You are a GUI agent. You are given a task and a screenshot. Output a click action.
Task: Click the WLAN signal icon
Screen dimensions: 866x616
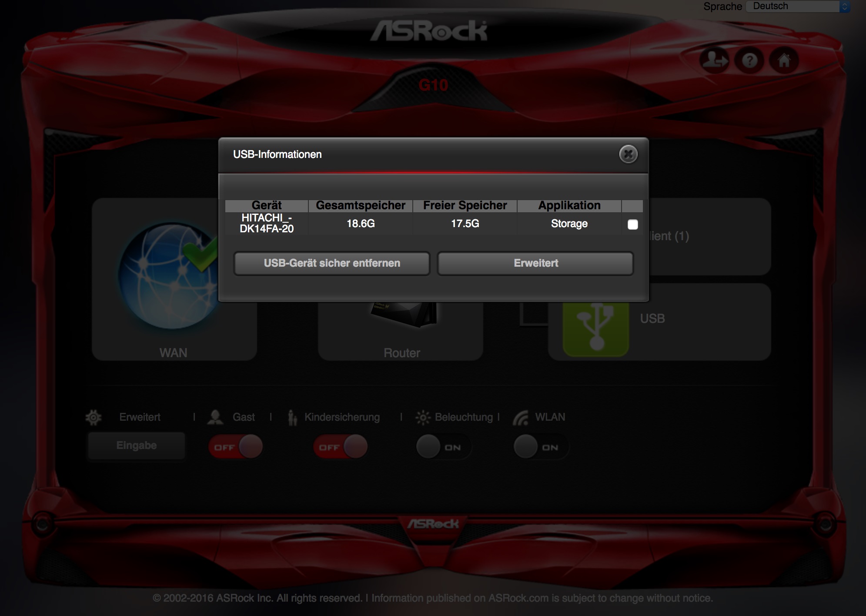tap(521, 418)
